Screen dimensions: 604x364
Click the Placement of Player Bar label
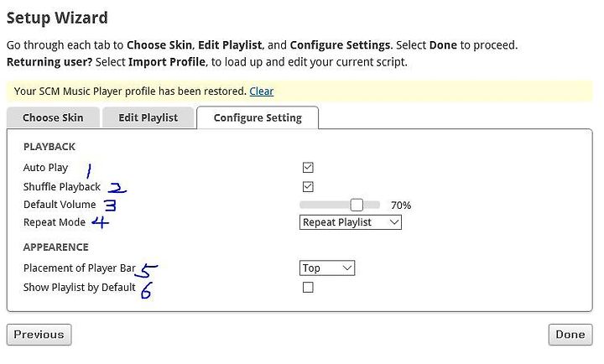[x=80, y=268]
